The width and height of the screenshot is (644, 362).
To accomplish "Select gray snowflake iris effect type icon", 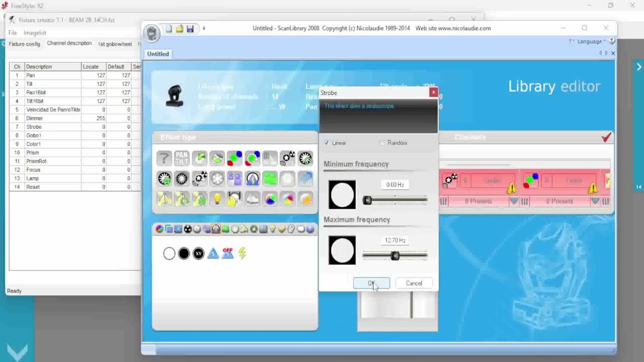I will [217, 178].
